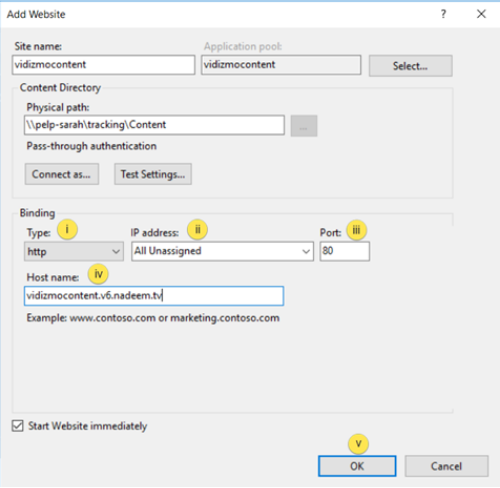Open the Connect as... dialog
The width and height of the screenshot is (500, 488).
(x=62, y=174)
